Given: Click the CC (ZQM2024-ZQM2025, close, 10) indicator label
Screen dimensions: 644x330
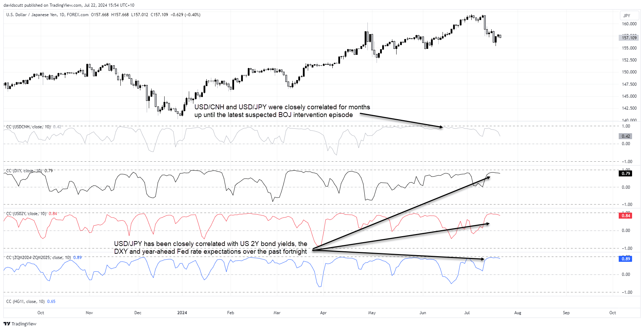Looking at the screenshot, I should (39, 258).
